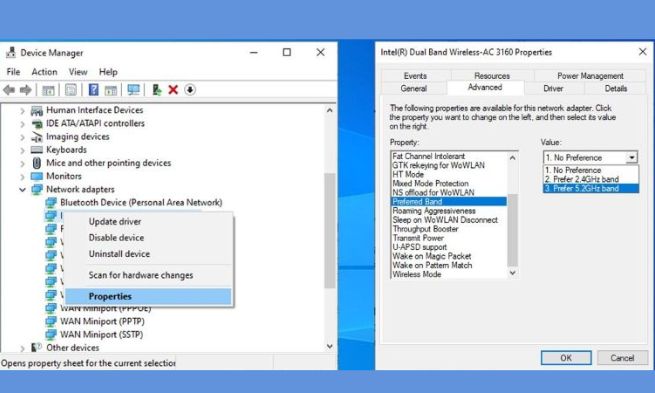
Task: Select the Network adapters category icon
Action: [37, 190]
